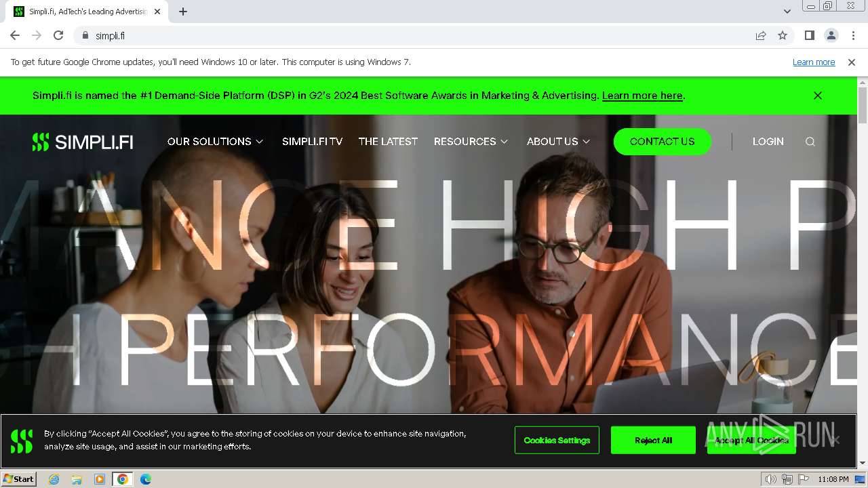This screenshot has height=488, width=868.
Task: Open The Latest page
Action: coord(388,142)
